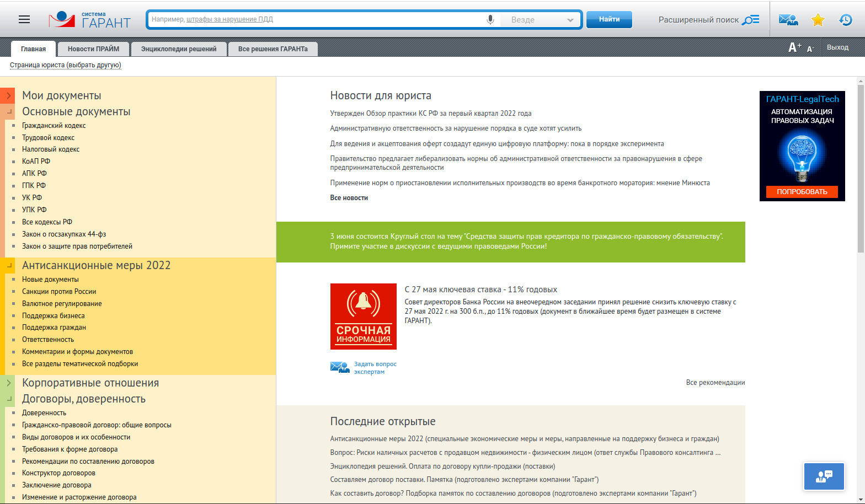The width and height of the screenshot is (865, 504).
Task: Open the hamburger main menu
Action: (24, 19)
